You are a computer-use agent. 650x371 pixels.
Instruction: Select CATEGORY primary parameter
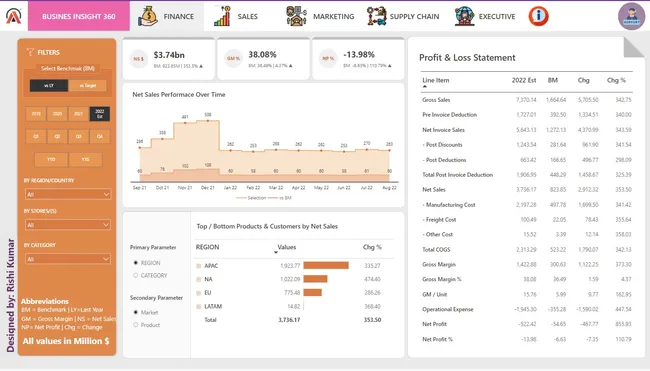click(x=136, y=275)
